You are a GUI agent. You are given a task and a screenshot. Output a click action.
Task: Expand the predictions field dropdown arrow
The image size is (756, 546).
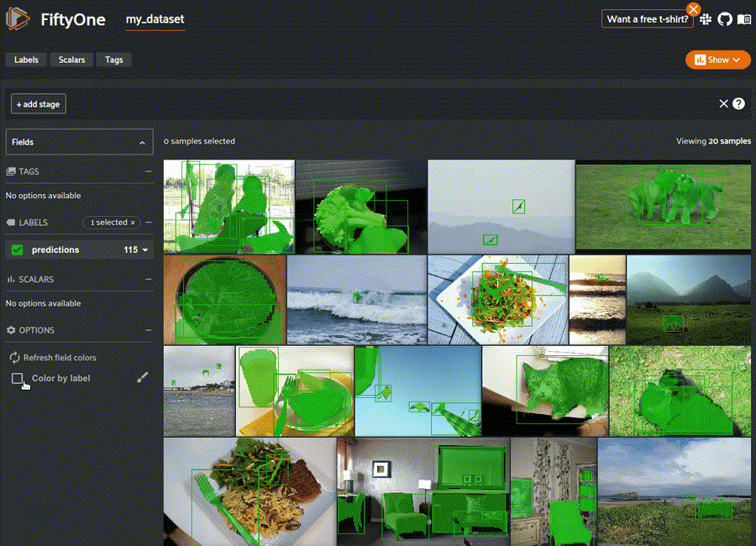145,249
